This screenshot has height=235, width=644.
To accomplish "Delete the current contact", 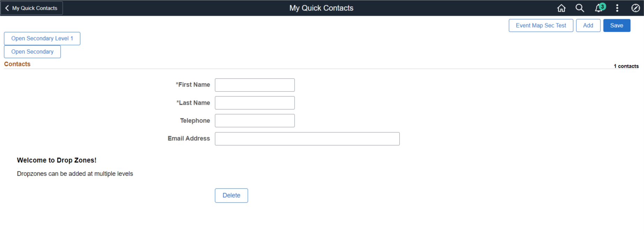I will (x=231, y=196).
